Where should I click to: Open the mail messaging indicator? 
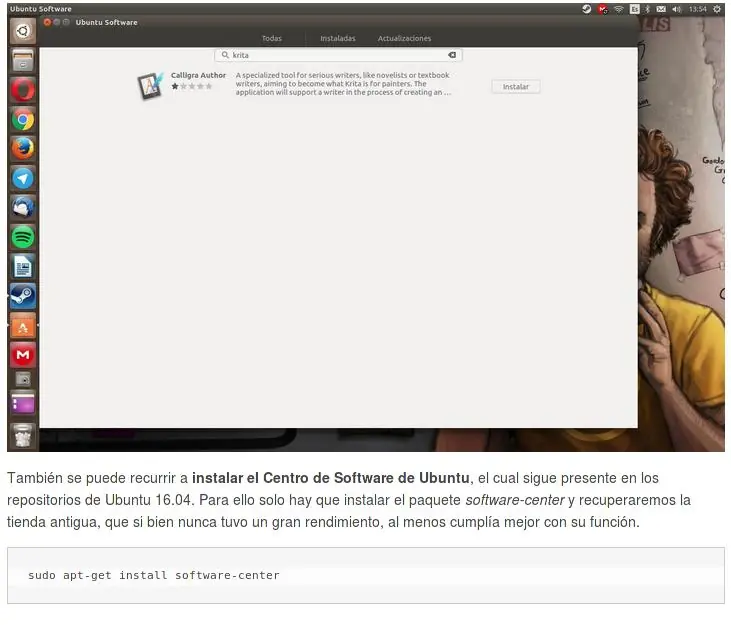(x=661, y=9)
